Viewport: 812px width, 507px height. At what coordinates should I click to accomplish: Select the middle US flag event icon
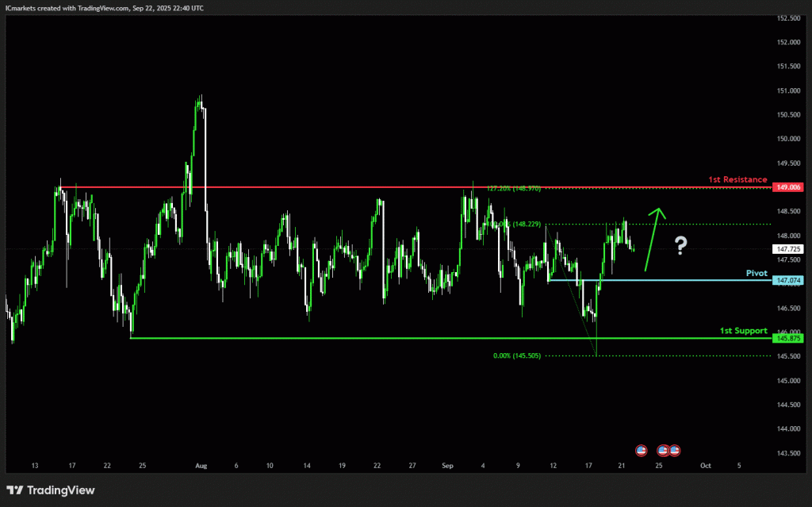pos(664,451)
